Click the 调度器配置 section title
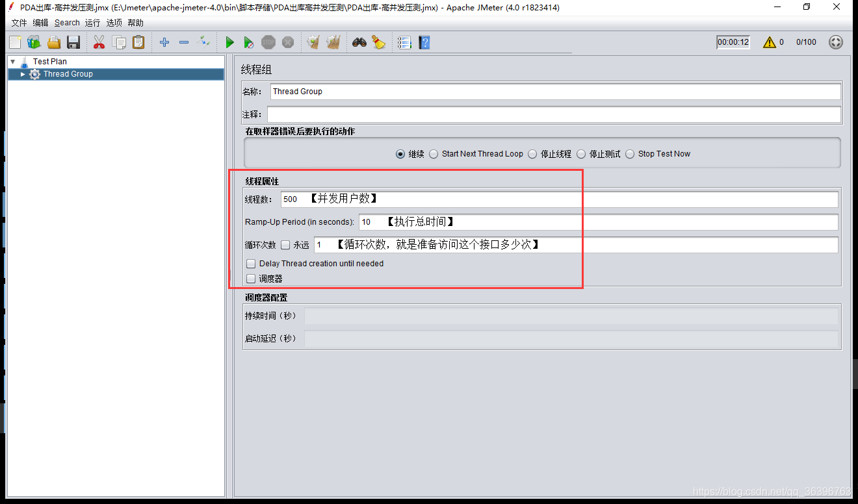The image size is (858, 504). [x=266, y=297]
